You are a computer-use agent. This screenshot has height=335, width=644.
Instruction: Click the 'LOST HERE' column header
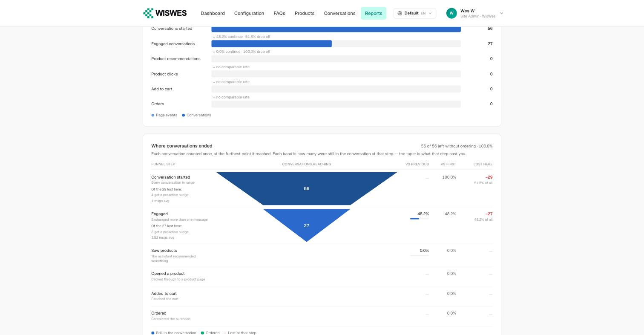click(483, 164)
